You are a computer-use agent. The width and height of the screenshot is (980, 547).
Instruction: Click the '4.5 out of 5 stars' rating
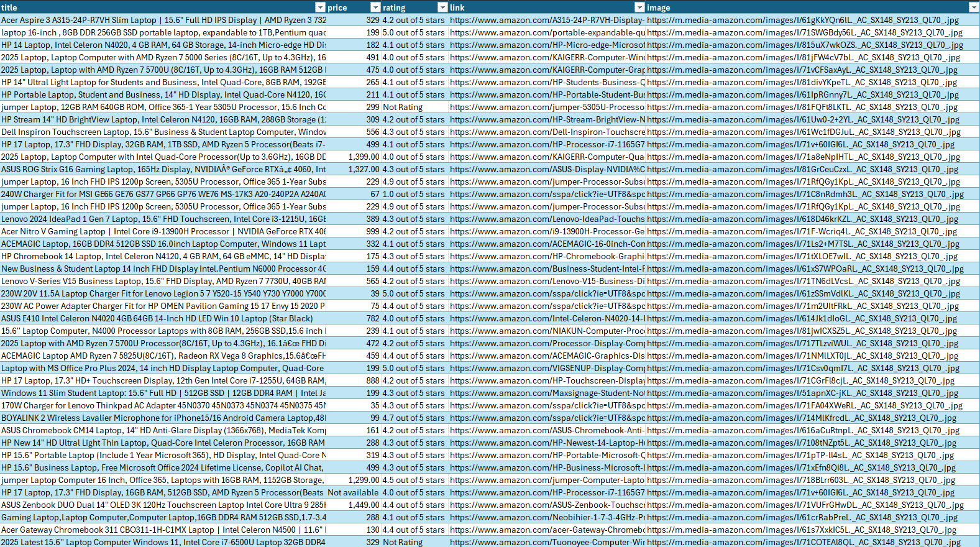(414, 480)
